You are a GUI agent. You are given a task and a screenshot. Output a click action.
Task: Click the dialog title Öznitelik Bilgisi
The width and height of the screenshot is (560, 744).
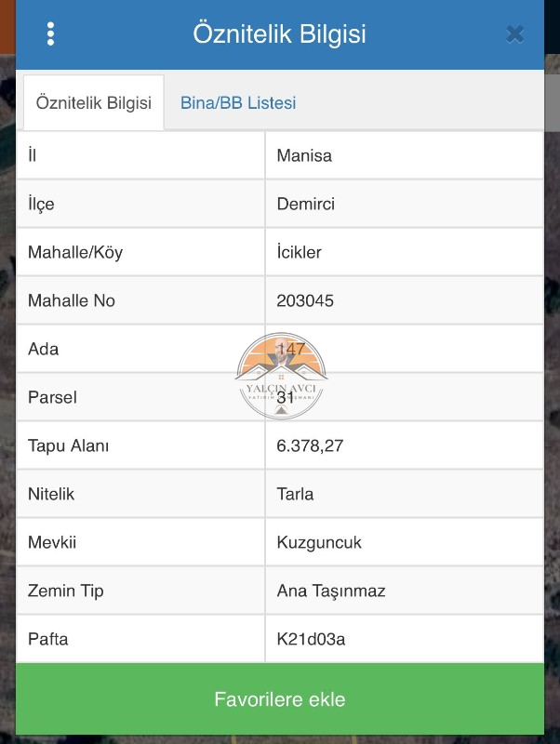[x=279, y=34]
